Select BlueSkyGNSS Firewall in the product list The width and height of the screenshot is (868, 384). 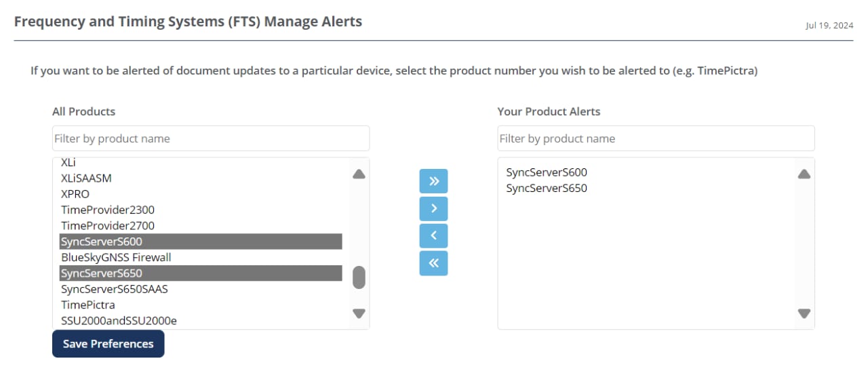[x=116, y=257]
